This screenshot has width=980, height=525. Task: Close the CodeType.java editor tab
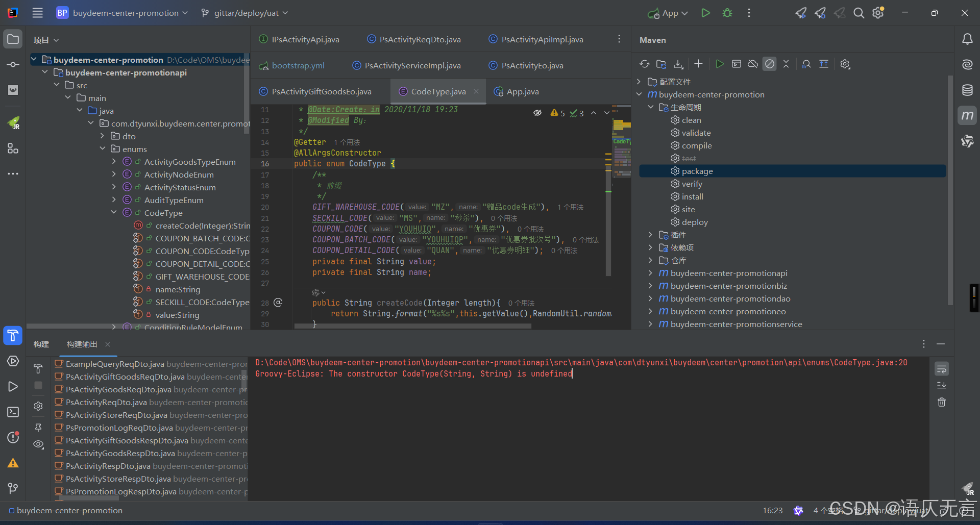(x=476, y=91)
